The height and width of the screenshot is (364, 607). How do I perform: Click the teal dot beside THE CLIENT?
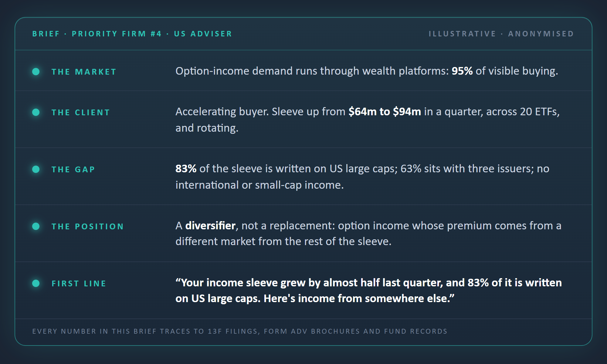coord(36,112)
